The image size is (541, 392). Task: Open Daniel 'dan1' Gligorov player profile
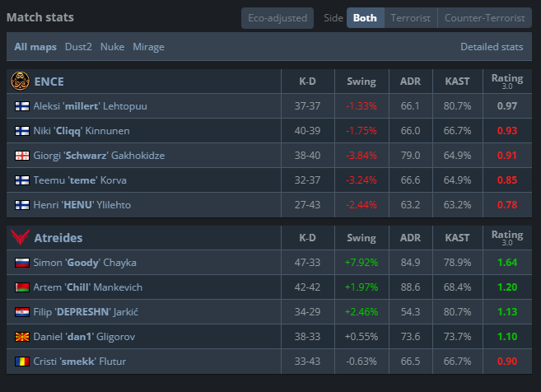pos(84,337)
